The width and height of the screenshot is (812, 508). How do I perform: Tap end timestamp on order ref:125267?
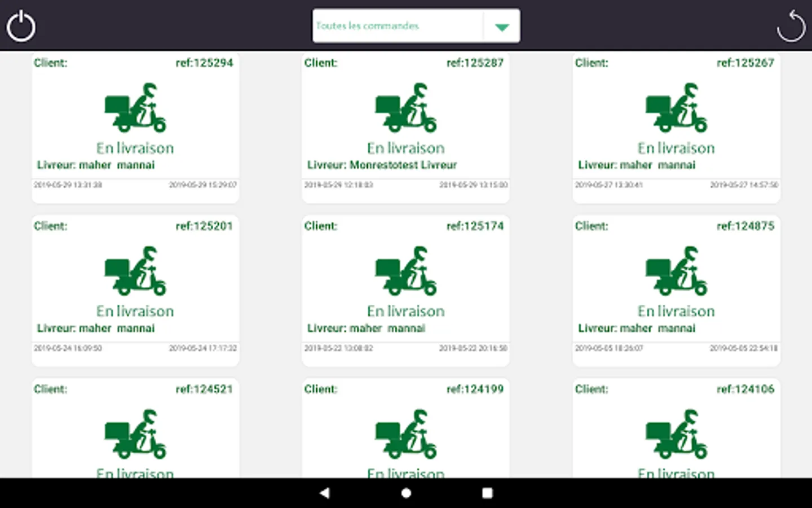744,185
